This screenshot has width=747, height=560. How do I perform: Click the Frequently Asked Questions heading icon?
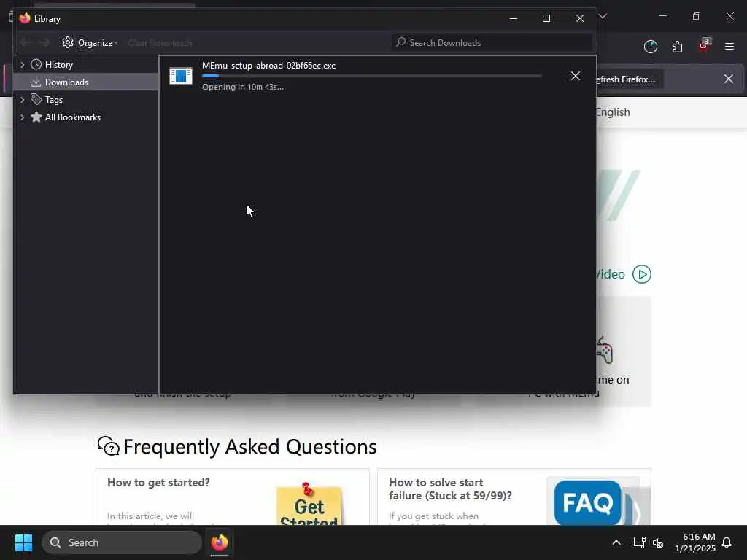point(109,446)
